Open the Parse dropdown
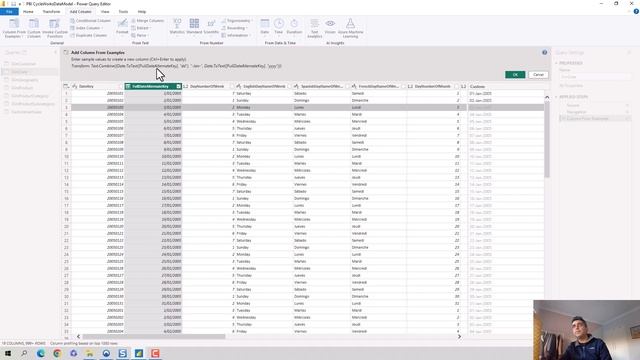640x360 pixels. [x=140, y=36]
